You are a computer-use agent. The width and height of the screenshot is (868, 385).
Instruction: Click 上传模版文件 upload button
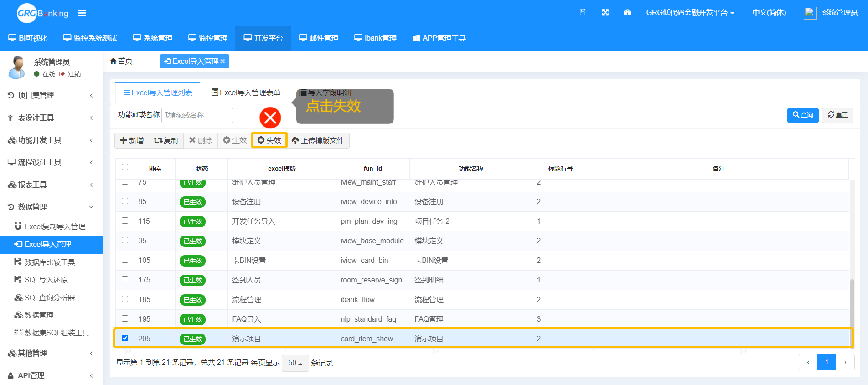(318, 140)
